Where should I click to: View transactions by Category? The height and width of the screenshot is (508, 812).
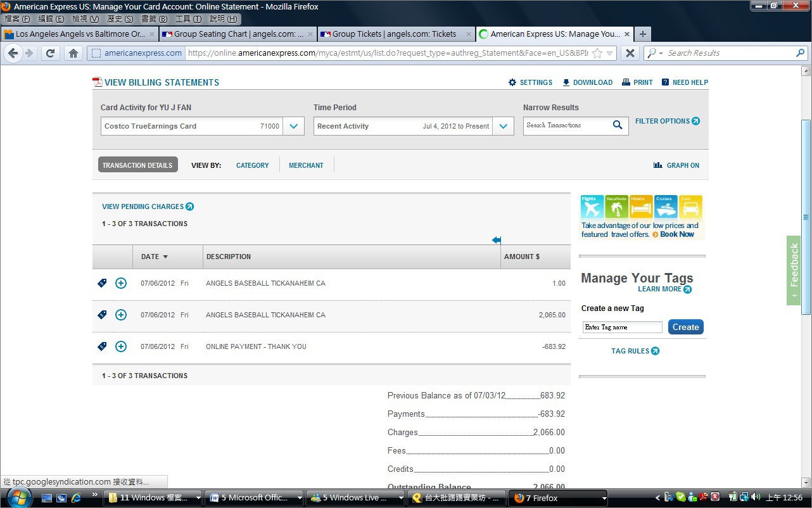coord(252,165)
